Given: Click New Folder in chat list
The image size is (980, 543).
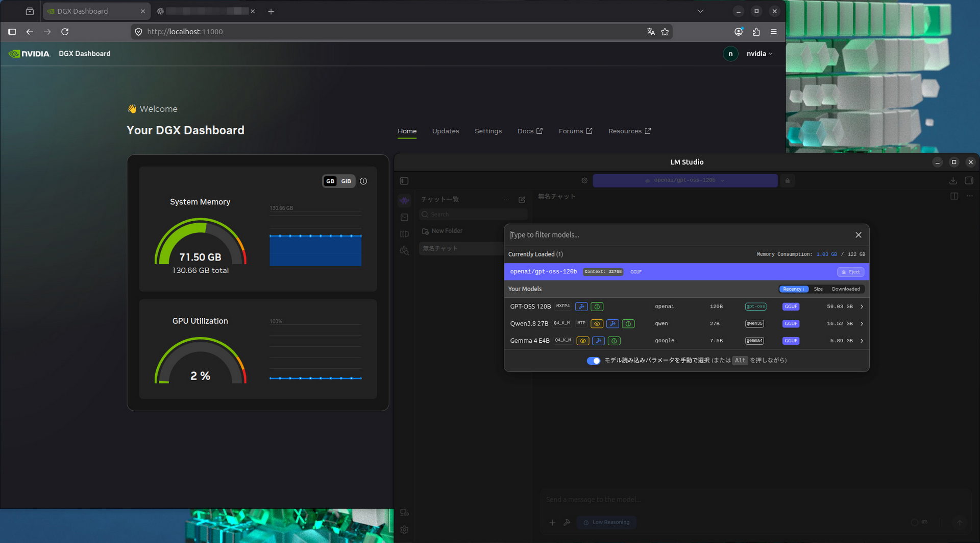Looking at the screenshot, I should tap(442, 231).
